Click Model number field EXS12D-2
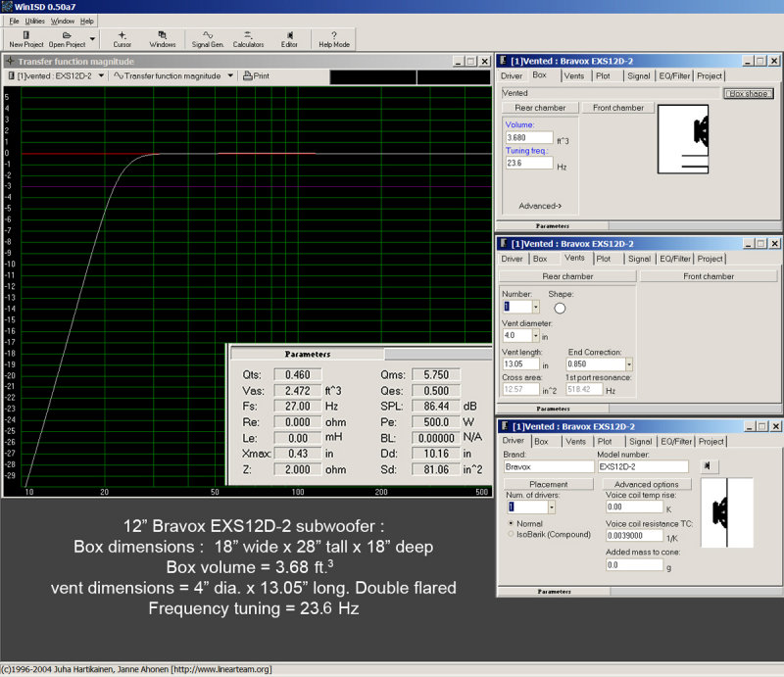The width and height of the screenshot is (784, 677). [x=643, y=467]
